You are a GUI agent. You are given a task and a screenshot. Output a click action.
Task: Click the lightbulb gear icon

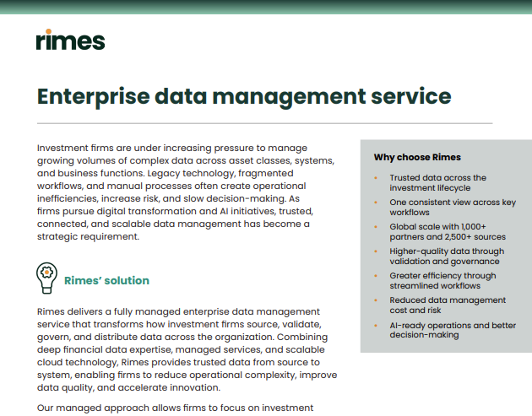coord(46,278)
